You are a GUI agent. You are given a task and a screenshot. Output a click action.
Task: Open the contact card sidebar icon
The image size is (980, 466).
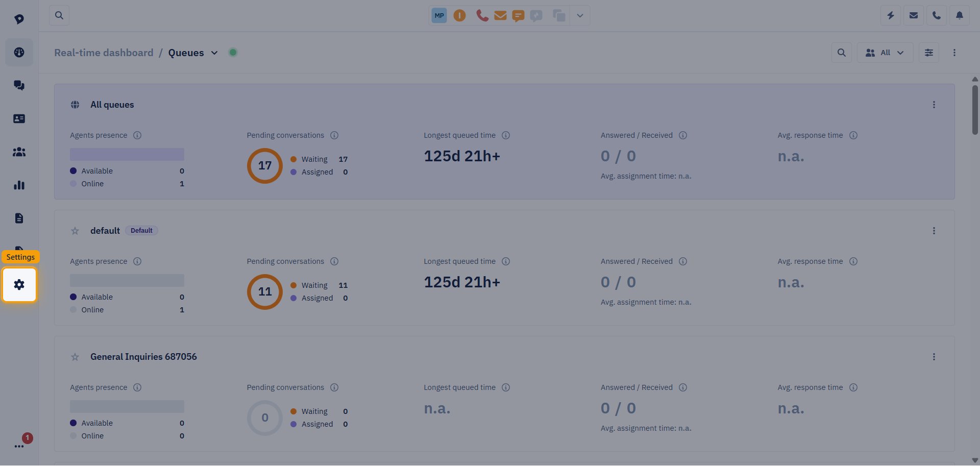coord(19,118)
